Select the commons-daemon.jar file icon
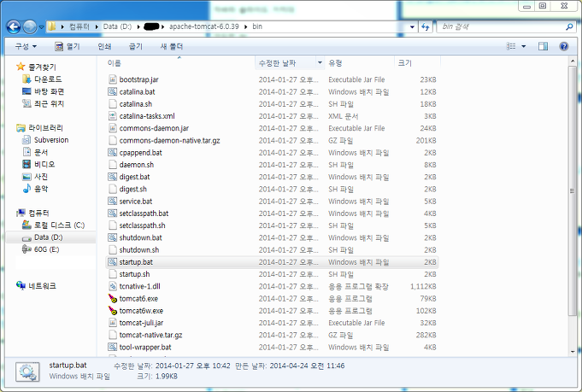This screenshot has height=392, width=582. [x=113, y=128]
